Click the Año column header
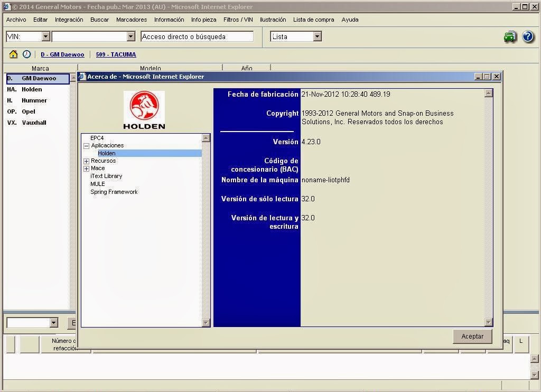Viewport: 541px width, 392px height. [x=247, y=68]
